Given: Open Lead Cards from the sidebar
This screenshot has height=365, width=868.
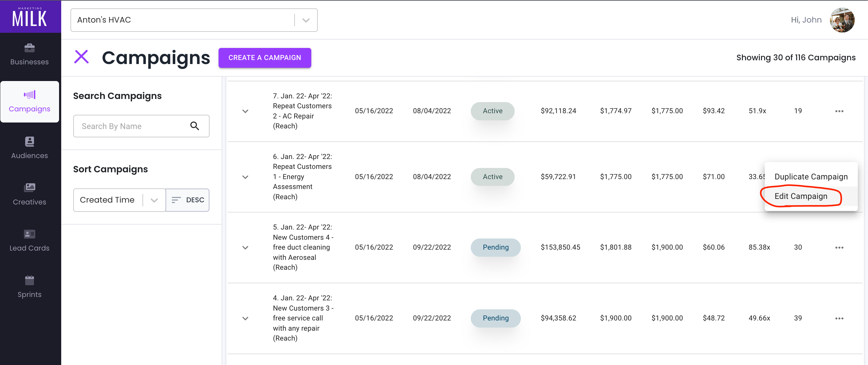Looking at the screenshot, I should coord(29,234).
